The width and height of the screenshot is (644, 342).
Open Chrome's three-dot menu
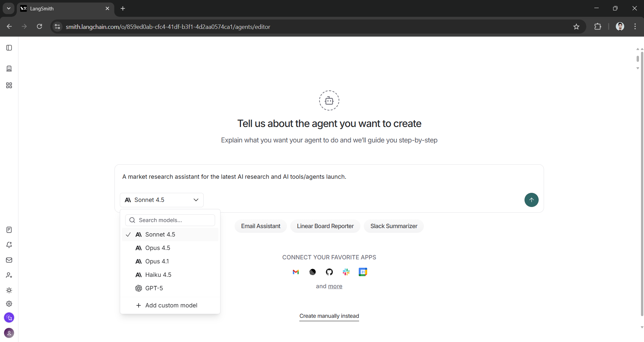click(635, 27)
